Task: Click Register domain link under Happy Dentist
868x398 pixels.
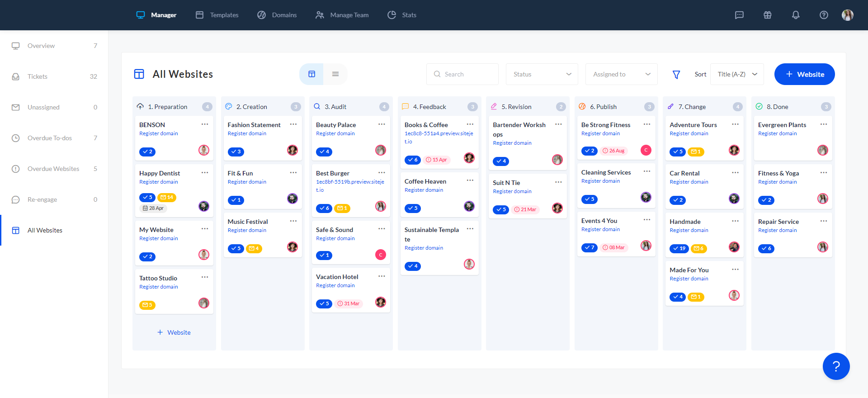Action: point(159,182)
